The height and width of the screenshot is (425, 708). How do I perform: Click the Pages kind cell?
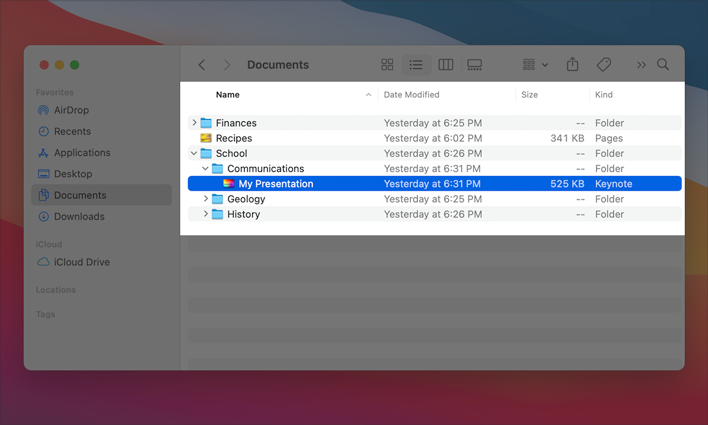coord(609,138)
